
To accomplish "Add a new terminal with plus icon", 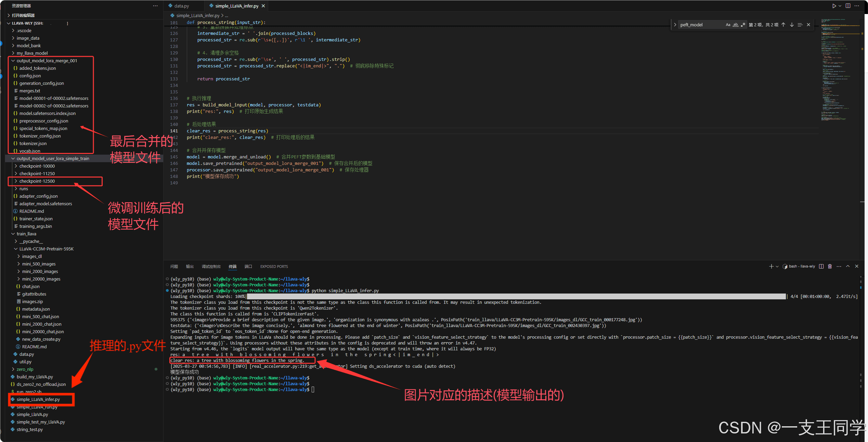I will [771, 266].
